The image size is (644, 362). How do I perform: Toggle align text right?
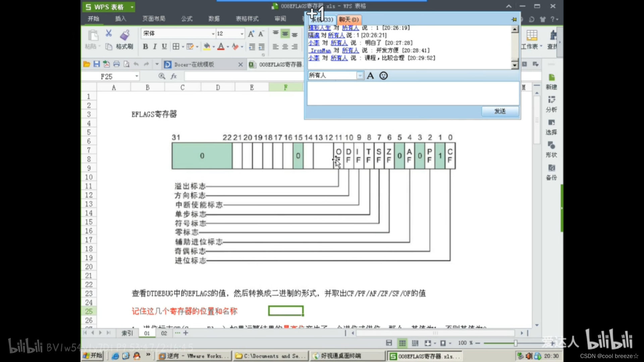click(x=294, y=47)
